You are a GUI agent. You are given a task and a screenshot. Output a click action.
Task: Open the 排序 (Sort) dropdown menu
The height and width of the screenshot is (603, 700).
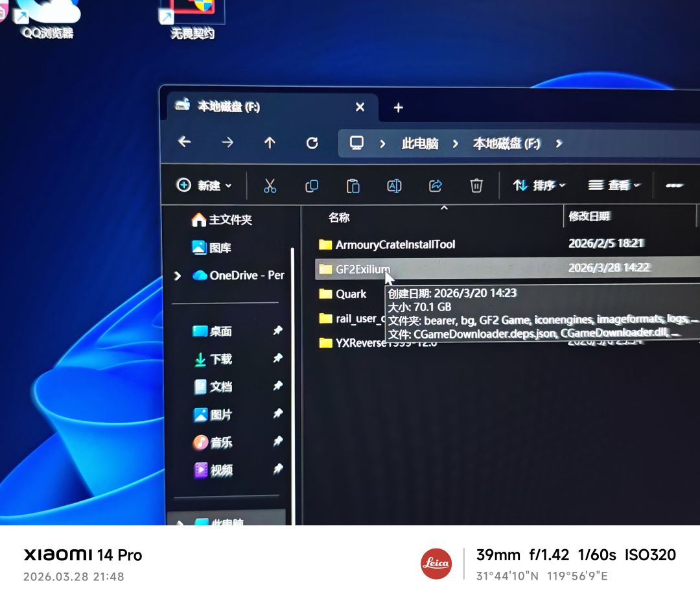[539, 185]
